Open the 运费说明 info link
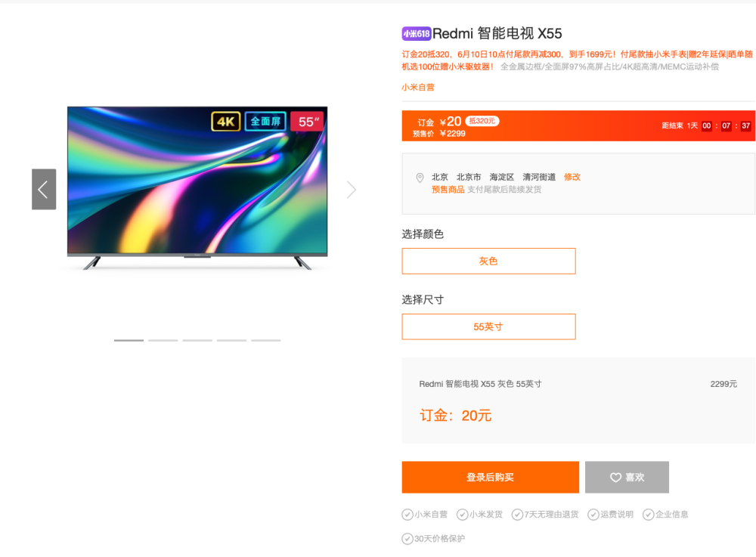 (x=617, y=515)
